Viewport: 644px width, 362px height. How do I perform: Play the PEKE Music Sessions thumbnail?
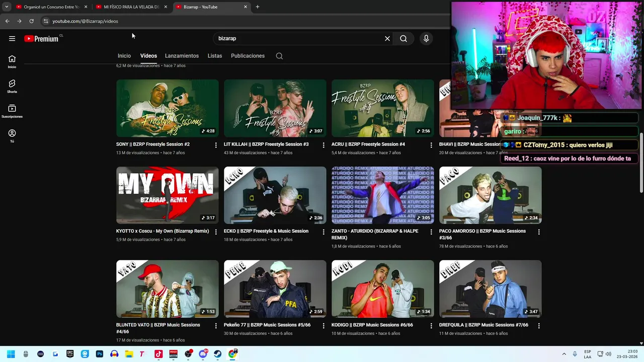(275, 289)
